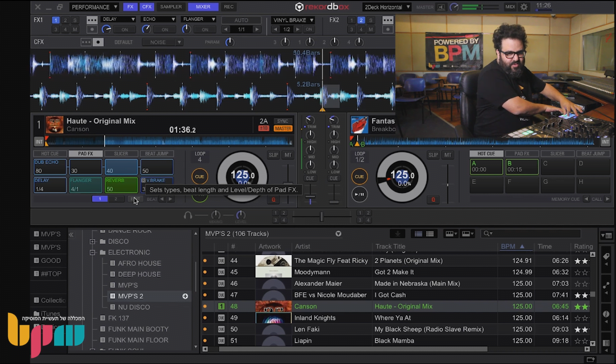Open the info icon in right sidebar
The image size is (616, 364).
click(x=606, y=314)
